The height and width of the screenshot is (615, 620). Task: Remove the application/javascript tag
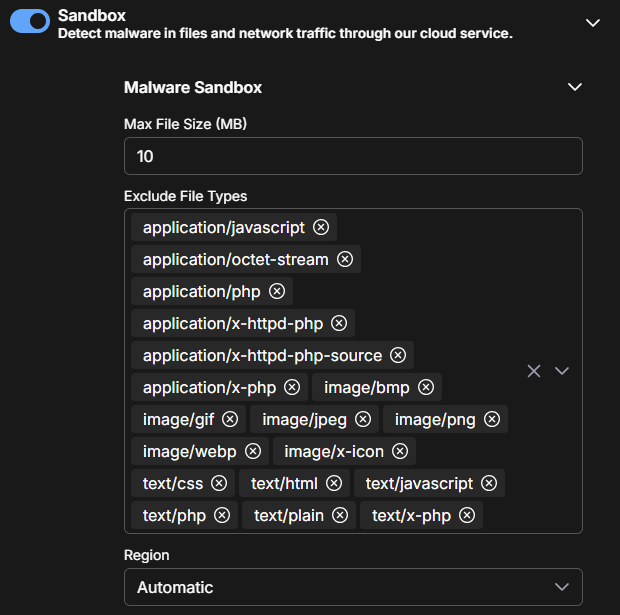321,227
